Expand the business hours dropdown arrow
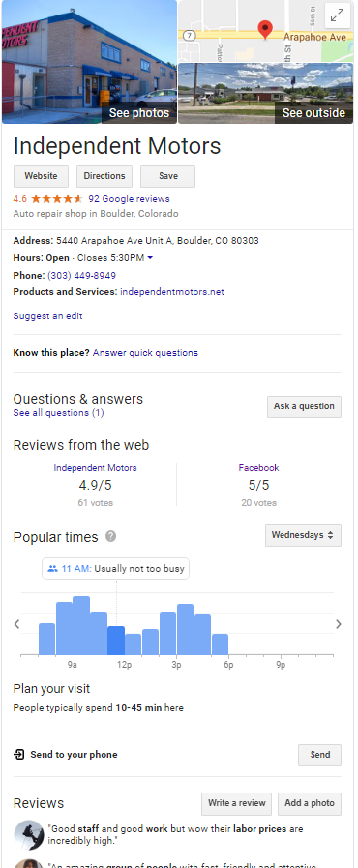This screenshot has height=868, width=358. (150, 258)
